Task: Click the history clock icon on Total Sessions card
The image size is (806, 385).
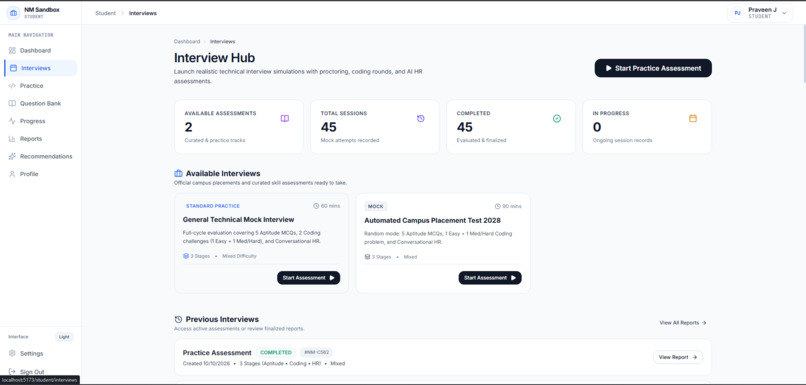Action: point(420,118)
